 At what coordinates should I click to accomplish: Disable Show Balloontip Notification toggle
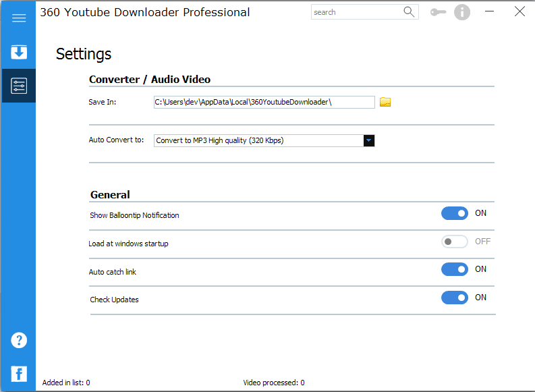coord(455,213)
